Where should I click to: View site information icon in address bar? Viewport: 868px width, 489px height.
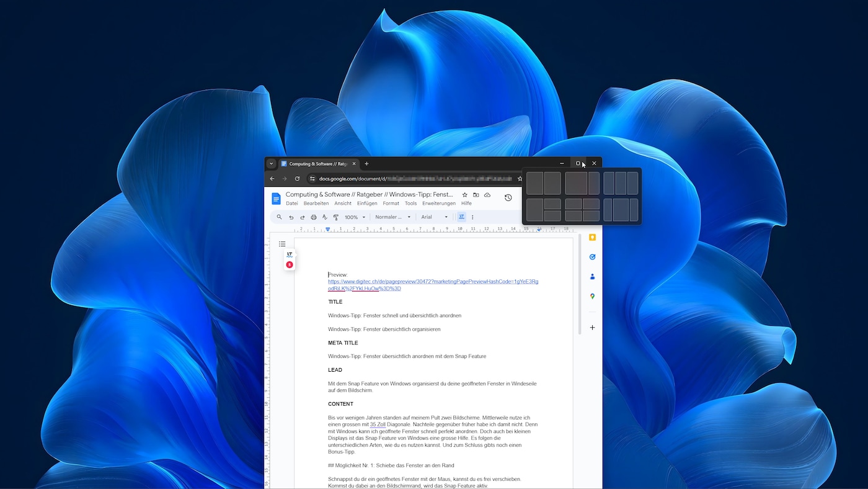coord(312,179)
